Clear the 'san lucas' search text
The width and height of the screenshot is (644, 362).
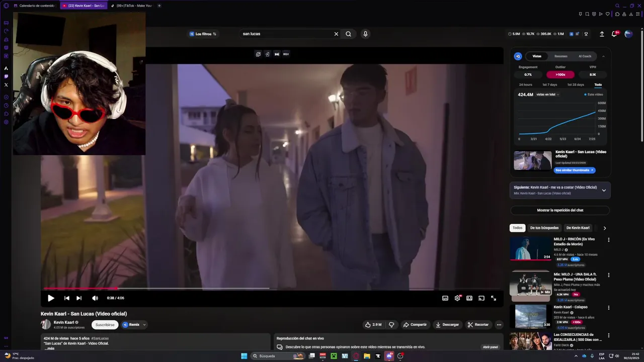coord(336,34)
